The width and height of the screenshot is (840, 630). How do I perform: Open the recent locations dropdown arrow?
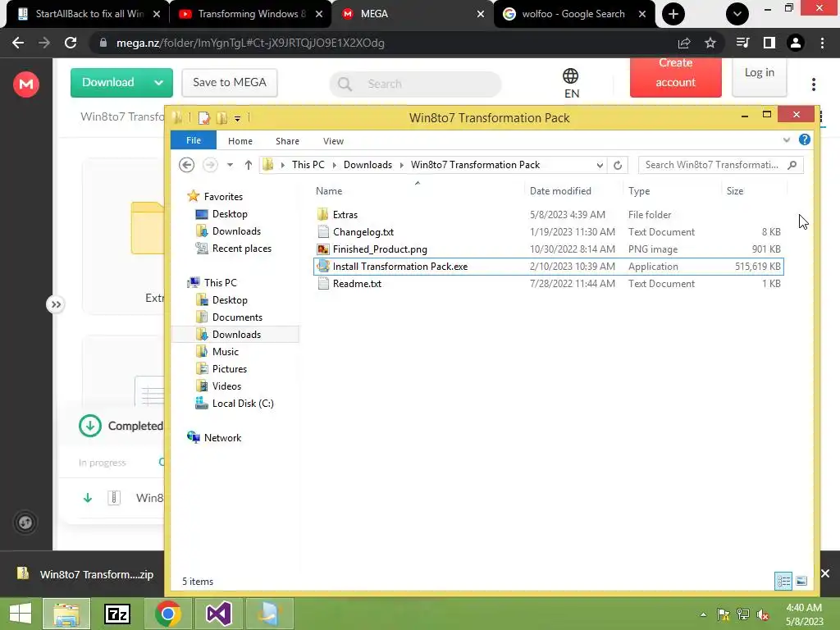[x=230, y=165]
